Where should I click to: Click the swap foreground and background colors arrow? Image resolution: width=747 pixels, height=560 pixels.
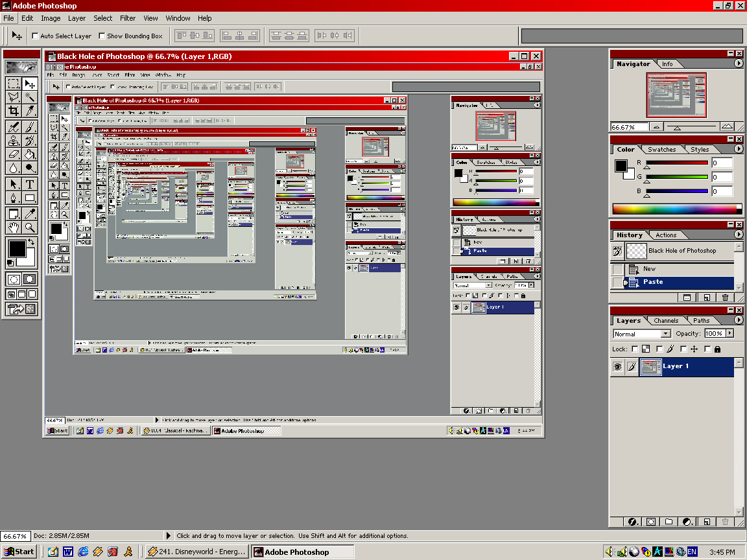point(31,242)
